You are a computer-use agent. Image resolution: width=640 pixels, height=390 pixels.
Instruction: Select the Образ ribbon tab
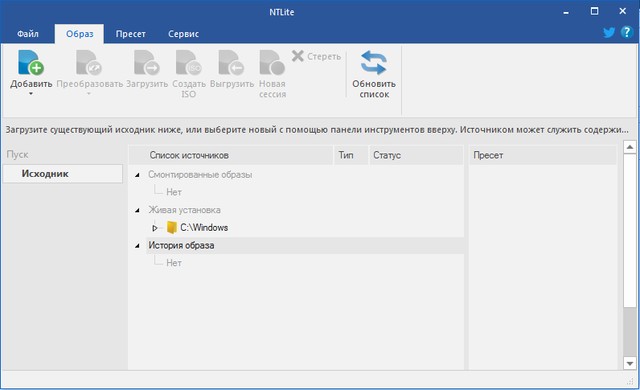click(x=80, y=34)
